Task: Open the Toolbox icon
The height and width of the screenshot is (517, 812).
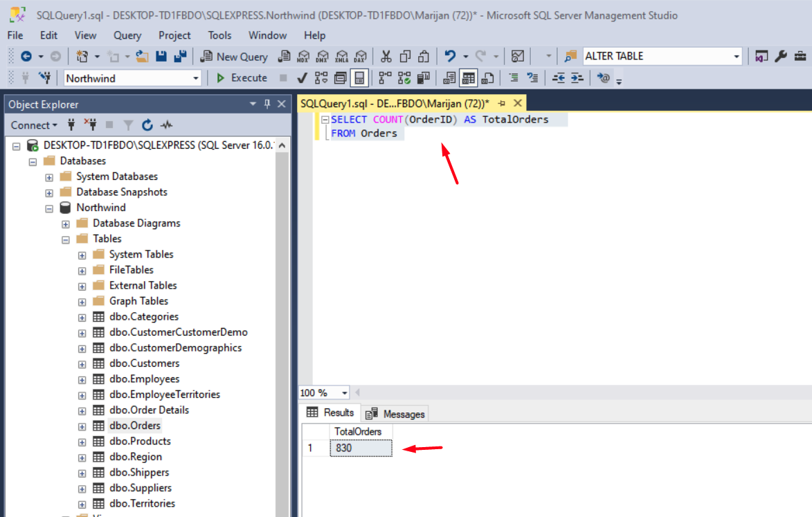Action: (800, 57)
